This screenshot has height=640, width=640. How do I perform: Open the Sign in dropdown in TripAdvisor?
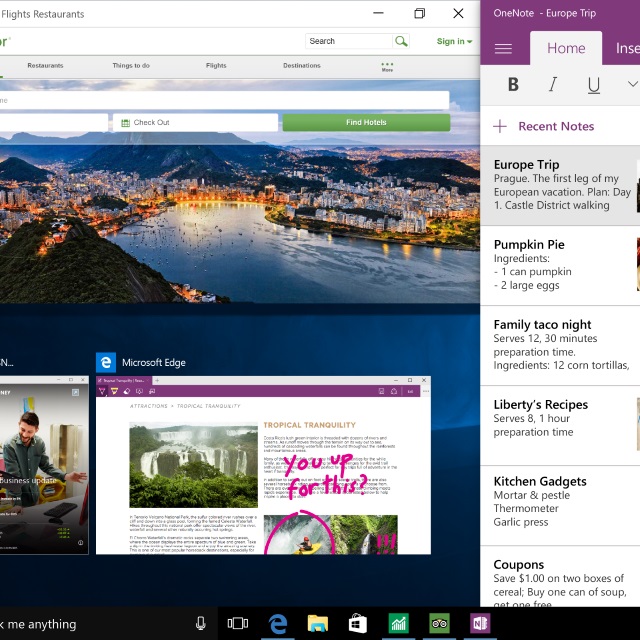click(454, 41)
